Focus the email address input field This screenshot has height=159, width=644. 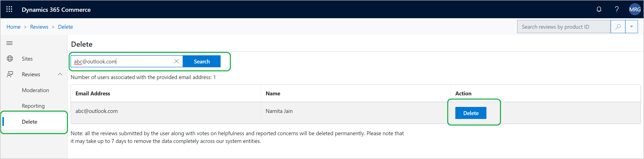pyautogui.click(x=122, y=61)
